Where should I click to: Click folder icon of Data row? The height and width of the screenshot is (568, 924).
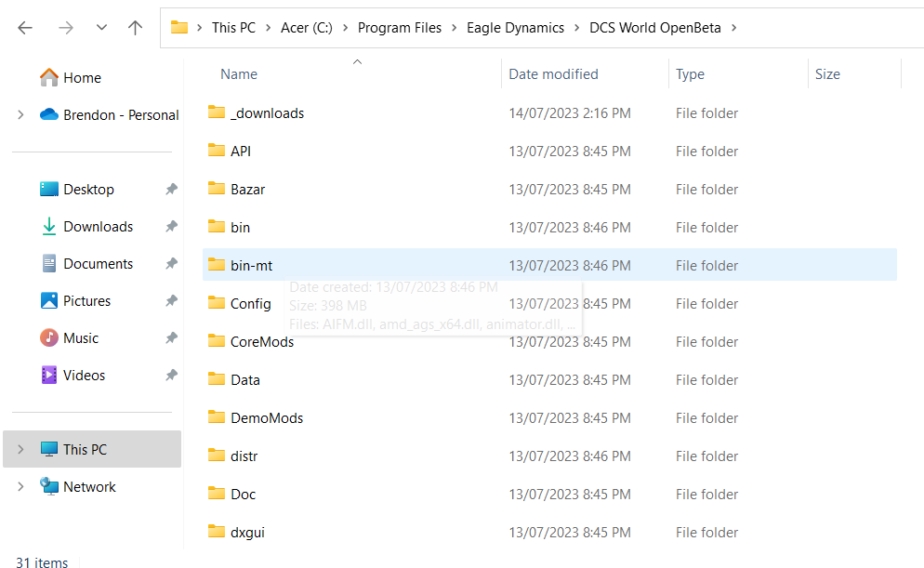click(x=217, y=379)
